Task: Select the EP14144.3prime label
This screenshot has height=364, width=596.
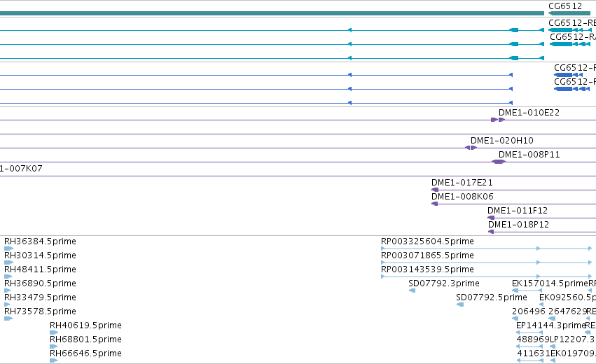Action: pos(550,326)
